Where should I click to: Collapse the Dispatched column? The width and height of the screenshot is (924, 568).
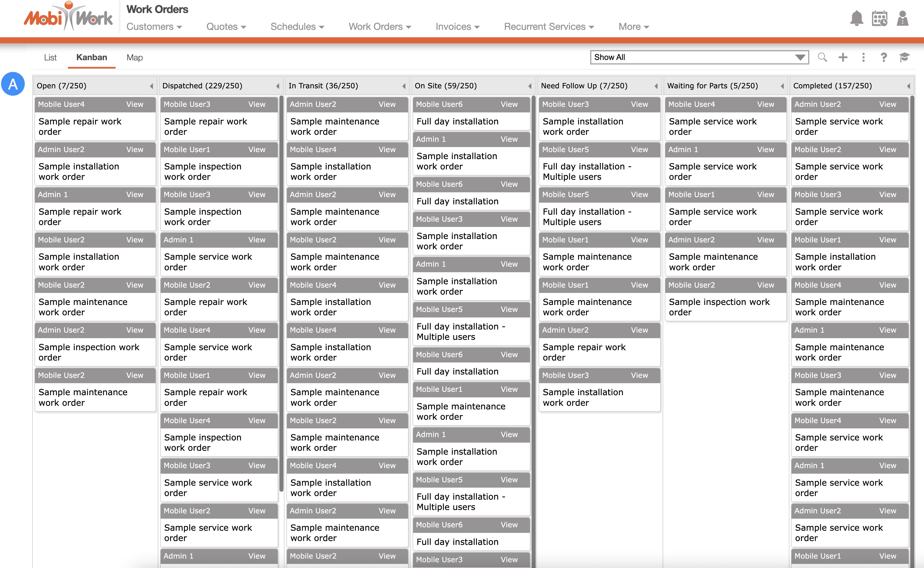coord(277,86)
